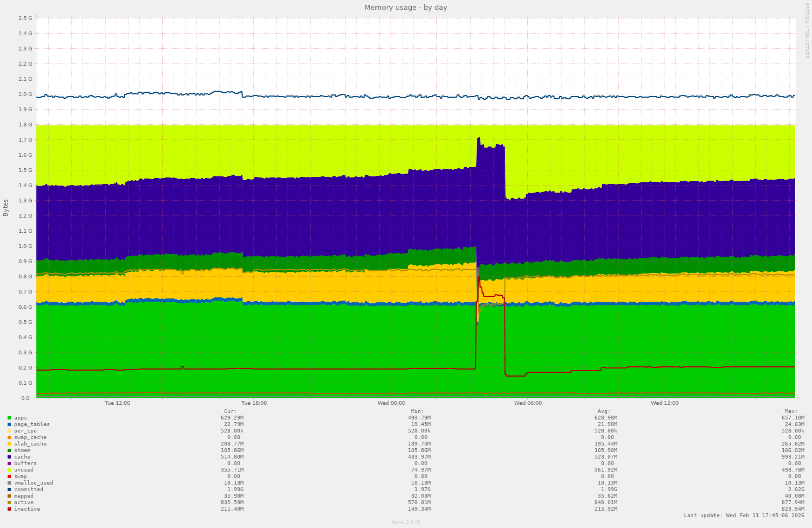This screenshot has width=812, height=528.
Task: Click the navy inactive legend icon
Action: tap(9, 508)
